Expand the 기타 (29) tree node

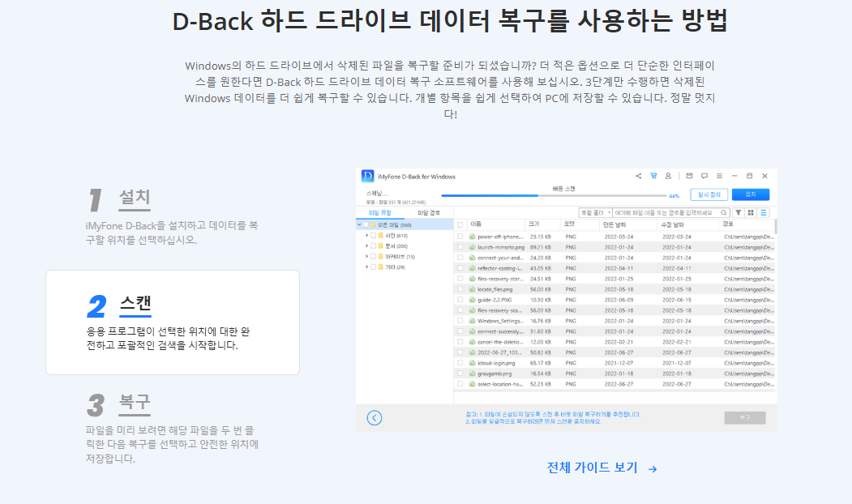click(366, 267)
